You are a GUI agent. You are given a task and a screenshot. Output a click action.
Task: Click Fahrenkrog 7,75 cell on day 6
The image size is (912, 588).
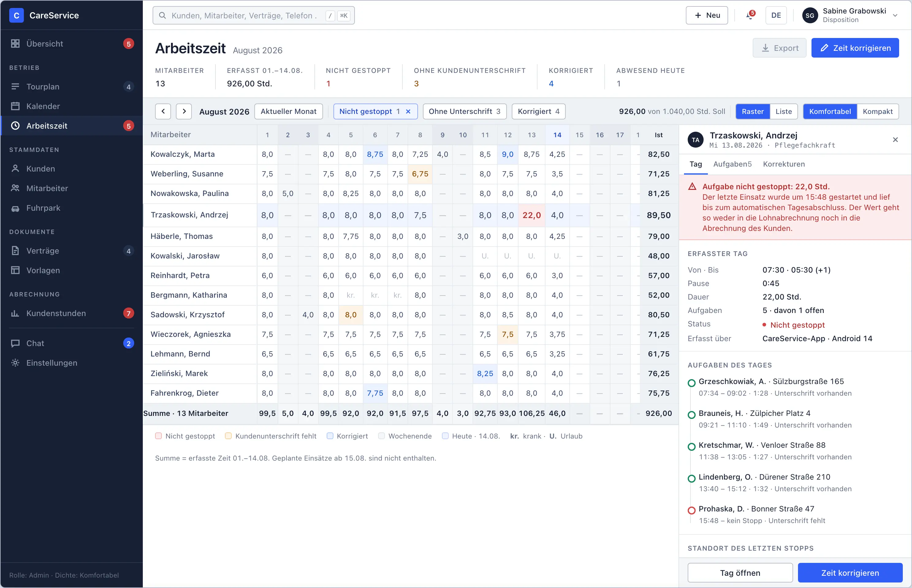(x=375, y=393)
